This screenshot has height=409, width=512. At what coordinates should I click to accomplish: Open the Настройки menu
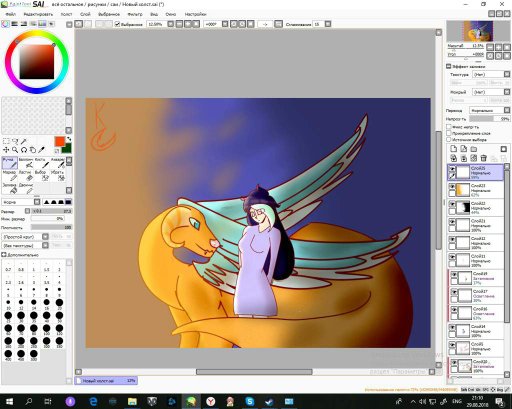coord(196,14)
